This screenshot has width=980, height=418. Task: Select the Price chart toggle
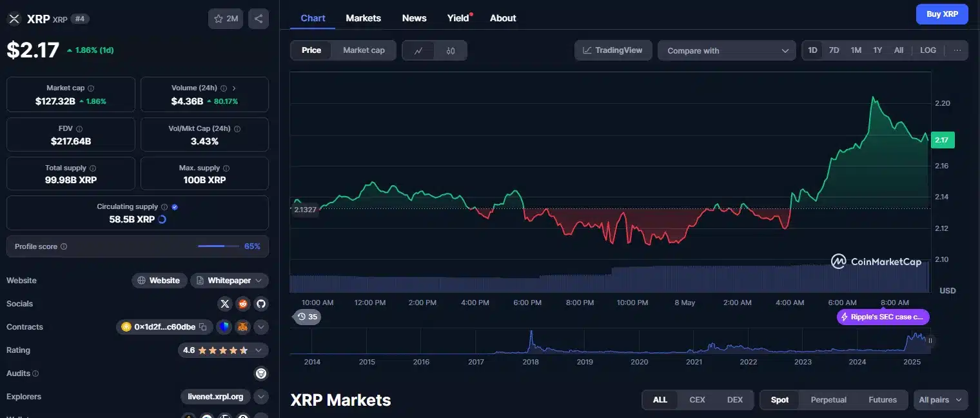pyautogui.click(x=311, y=50)
